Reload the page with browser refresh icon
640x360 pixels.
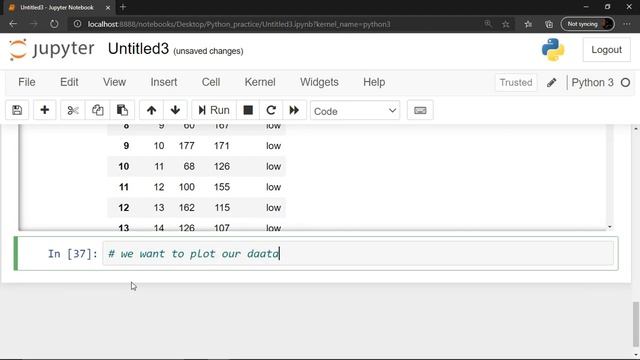click(x=54, y=24)
